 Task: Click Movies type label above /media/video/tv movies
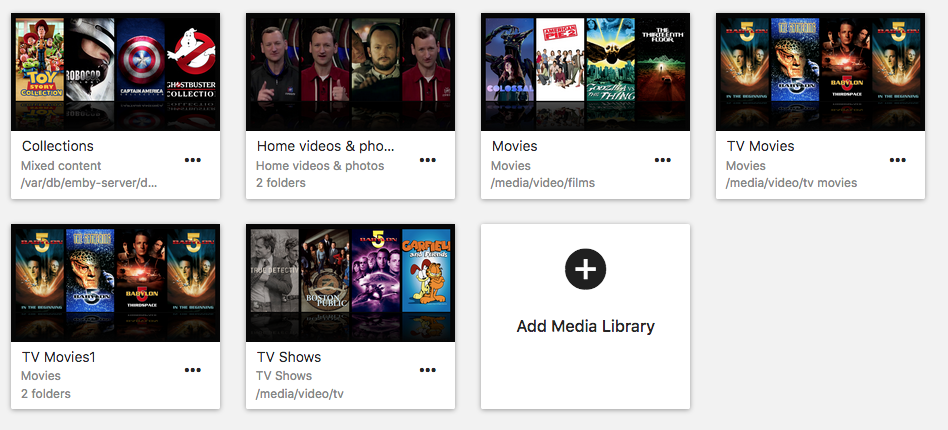[x=746, y=166]
